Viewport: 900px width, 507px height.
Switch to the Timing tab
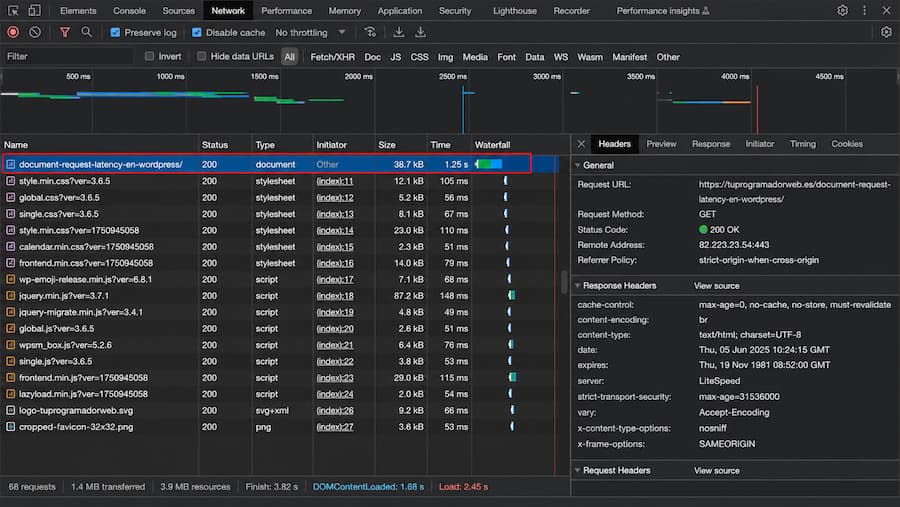click(802, 144)
